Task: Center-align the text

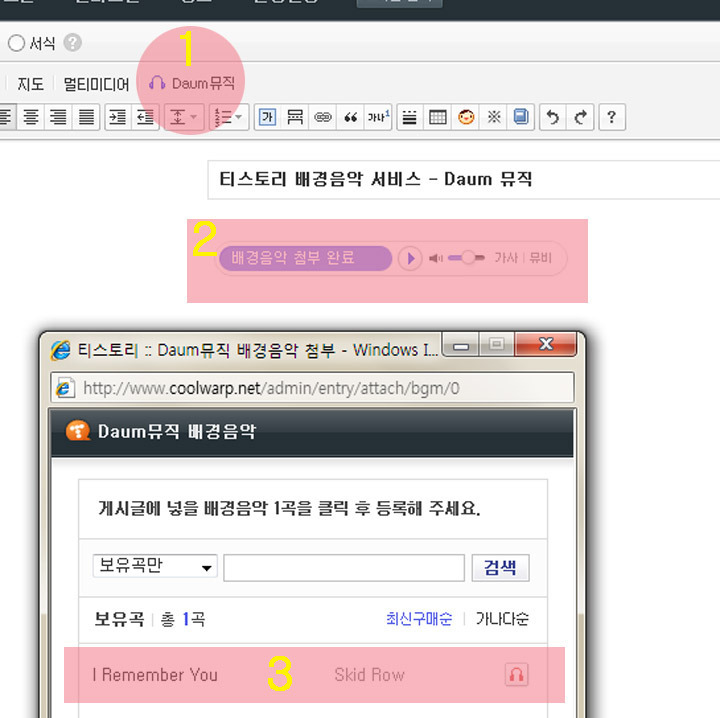Action: pyautogui.click(x=31, y=117)
